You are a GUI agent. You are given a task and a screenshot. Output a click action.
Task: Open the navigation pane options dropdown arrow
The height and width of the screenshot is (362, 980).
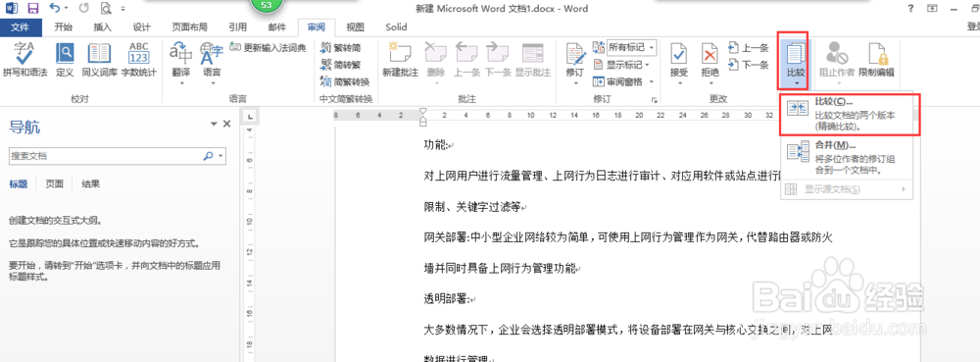point(214,125)
